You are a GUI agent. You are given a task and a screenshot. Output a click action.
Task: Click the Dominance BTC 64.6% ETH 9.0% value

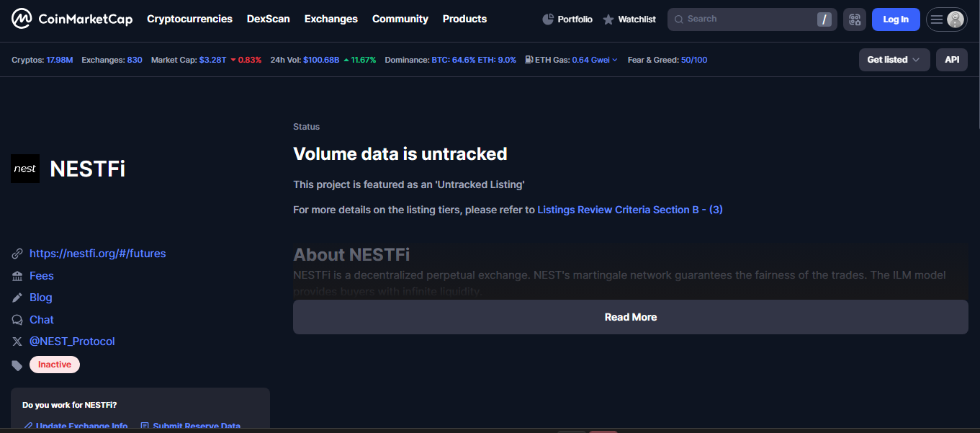474,60
